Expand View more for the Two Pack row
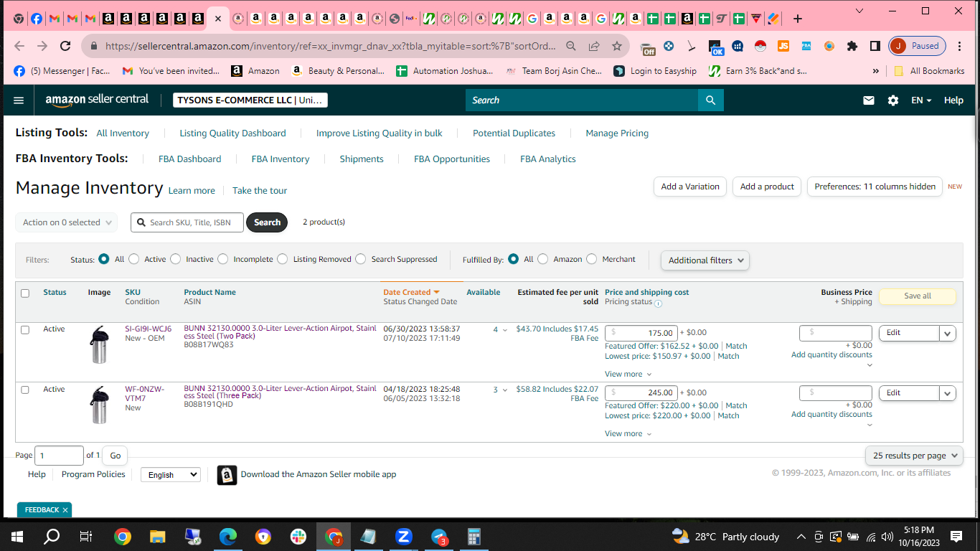 click(x=628, y=374)
